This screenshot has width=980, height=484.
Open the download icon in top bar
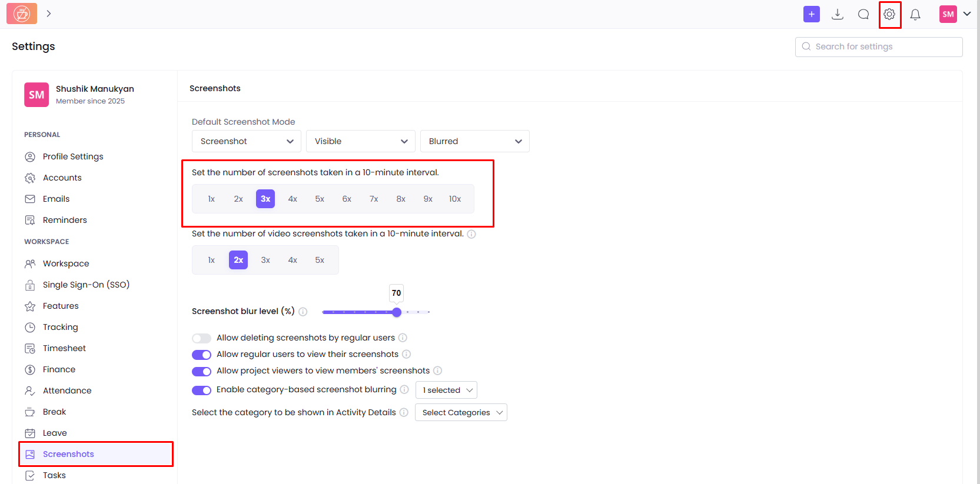click(837, 14)
